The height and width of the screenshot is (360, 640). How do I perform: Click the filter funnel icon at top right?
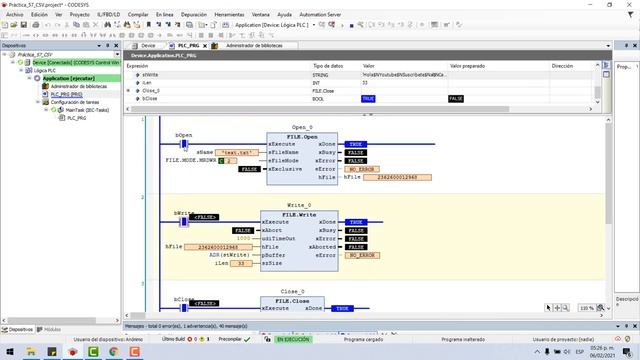[631, 14]
